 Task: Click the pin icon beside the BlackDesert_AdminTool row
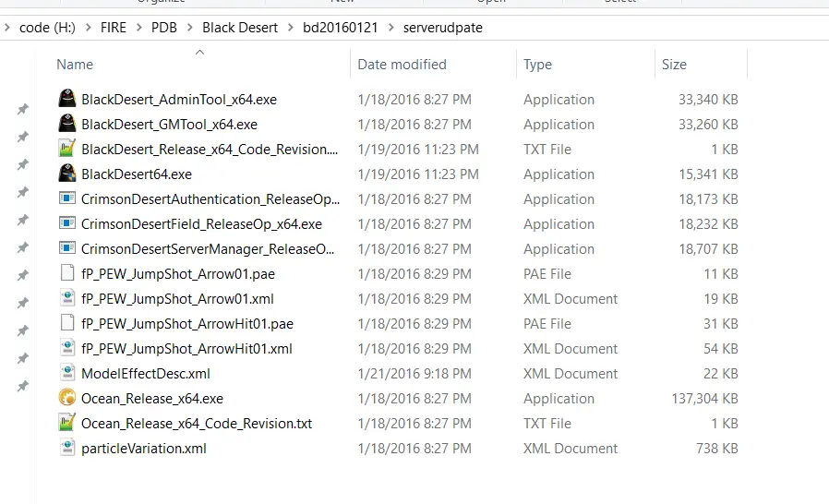pos(23,109)
